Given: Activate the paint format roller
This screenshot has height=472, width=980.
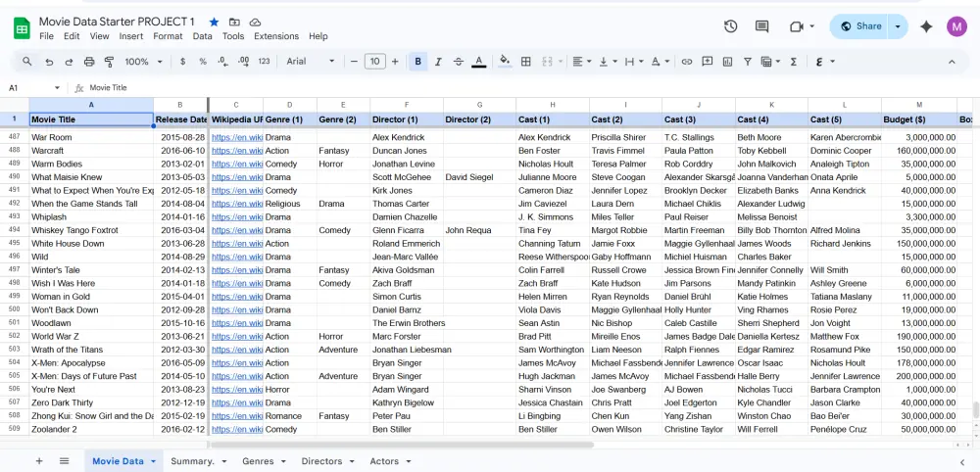Looking at the screenshot, I should (110, 62).
